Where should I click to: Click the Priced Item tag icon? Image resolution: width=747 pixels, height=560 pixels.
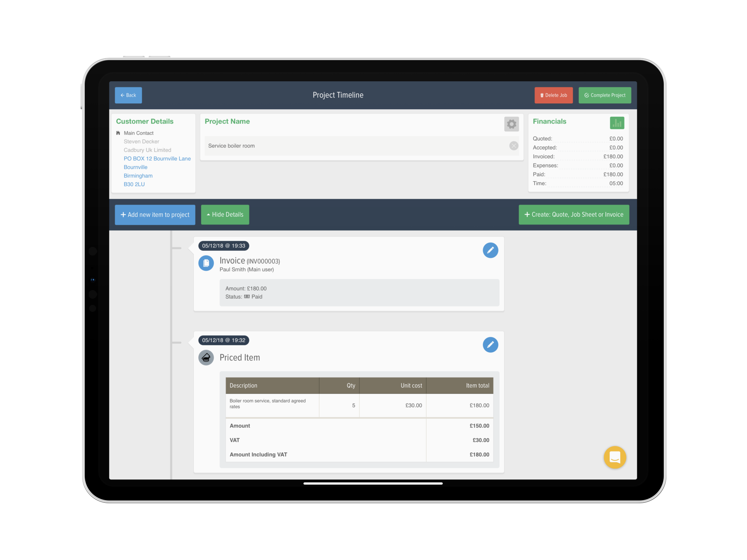point(207,357)
